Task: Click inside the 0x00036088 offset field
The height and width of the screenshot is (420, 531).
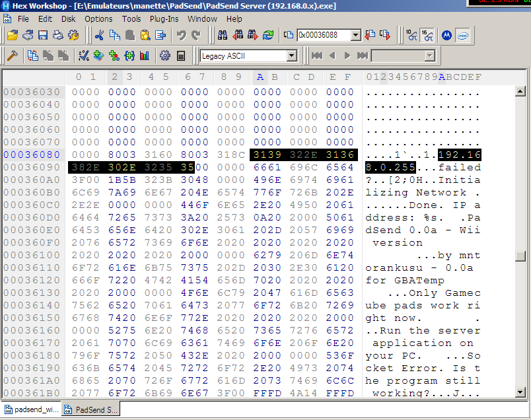Action: 324,35
